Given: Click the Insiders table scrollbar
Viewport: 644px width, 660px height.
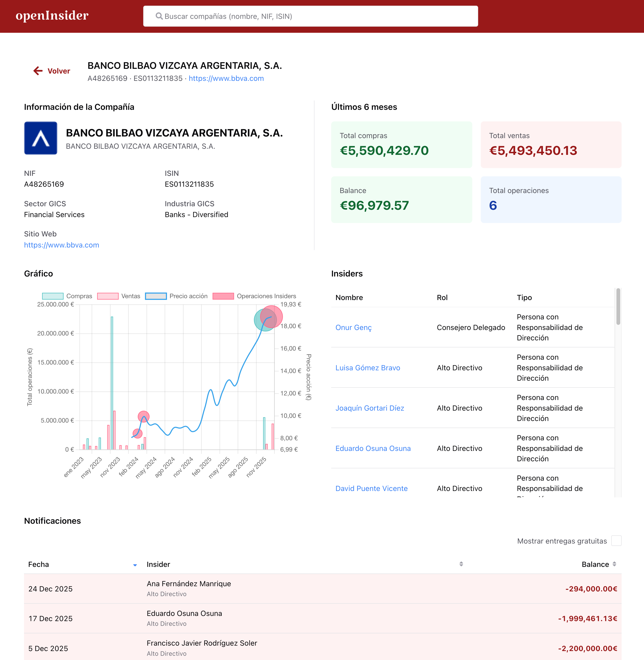Looking at the screenshot, I should click(x=618, y=307).
